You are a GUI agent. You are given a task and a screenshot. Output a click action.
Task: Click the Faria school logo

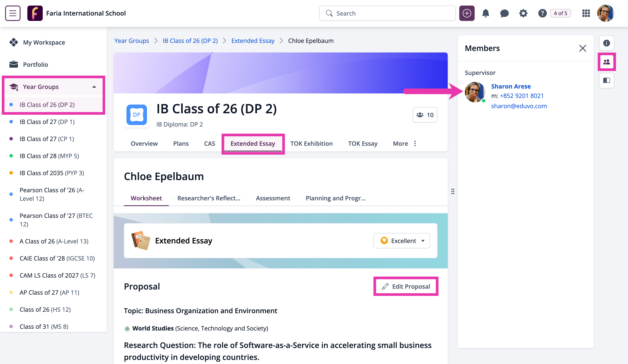(35, 13)
